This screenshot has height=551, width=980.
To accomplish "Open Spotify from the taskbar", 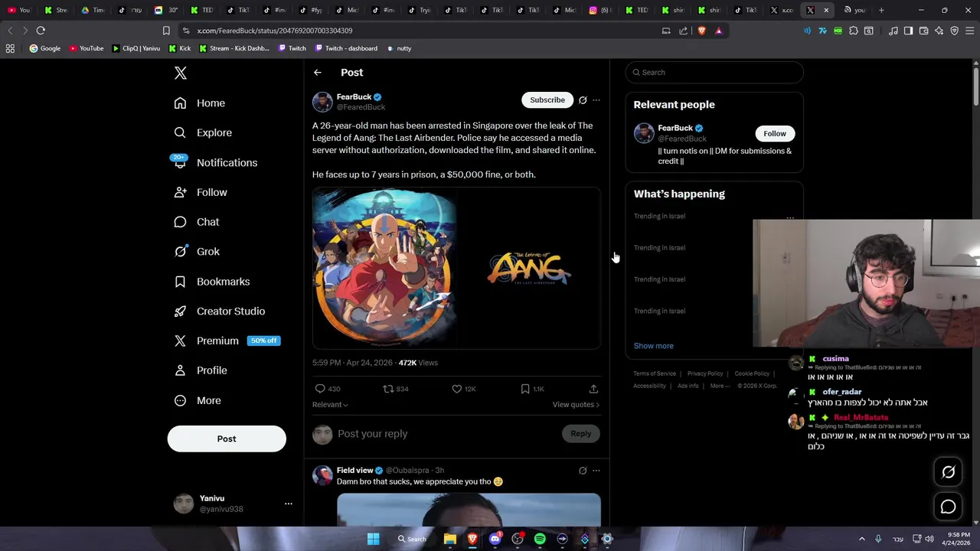I will [540, 539].
